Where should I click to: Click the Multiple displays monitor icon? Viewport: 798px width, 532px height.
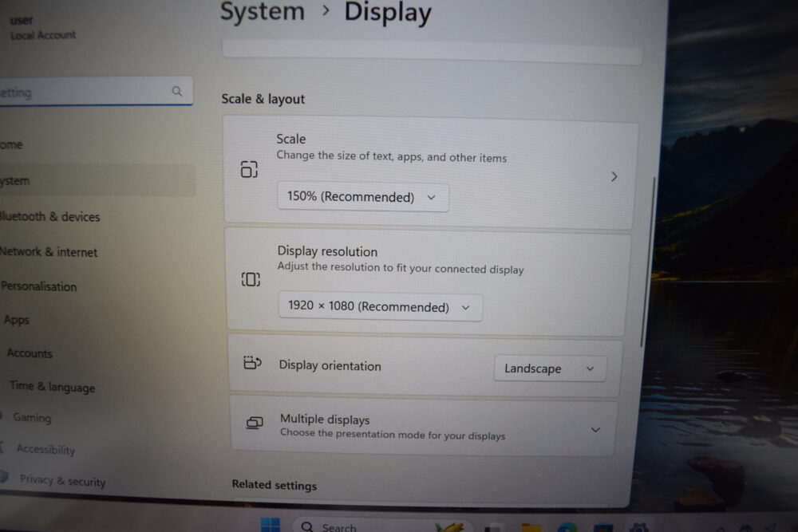tap(255, 423)
